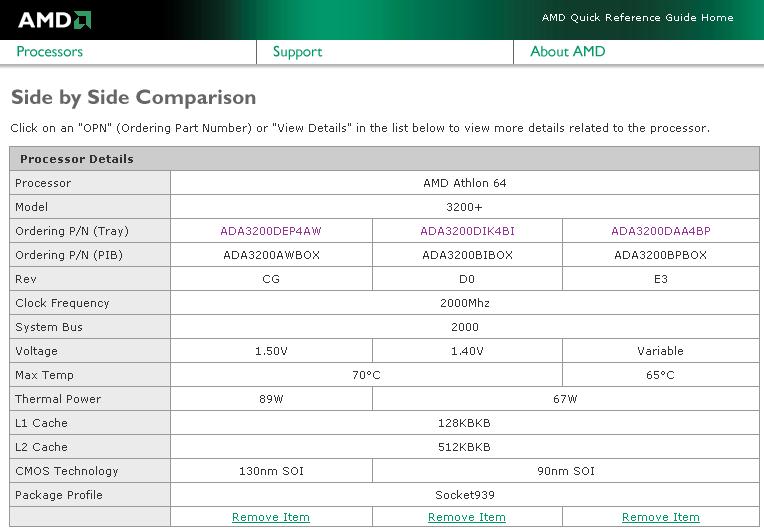Click the '128KBKB' L1 cache value
This screenshot has width=764, height=529.
pyautogui.click(x=464, y=423)
